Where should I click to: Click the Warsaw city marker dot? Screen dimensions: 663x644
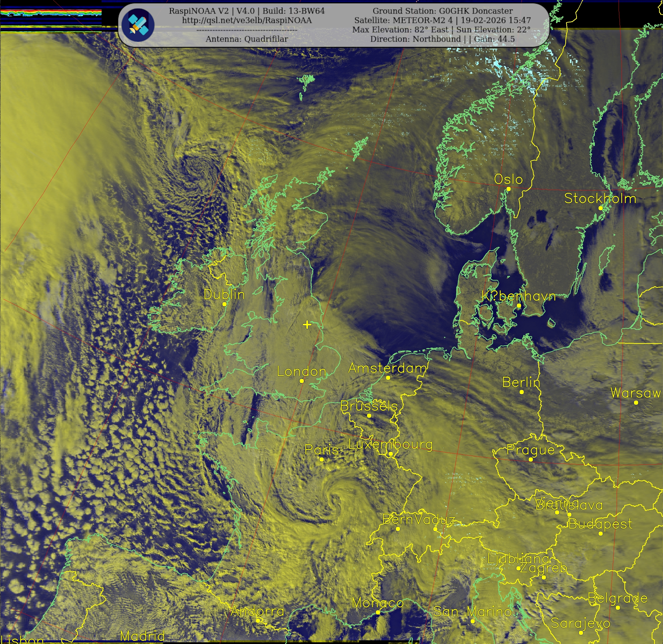pos(636,402)
